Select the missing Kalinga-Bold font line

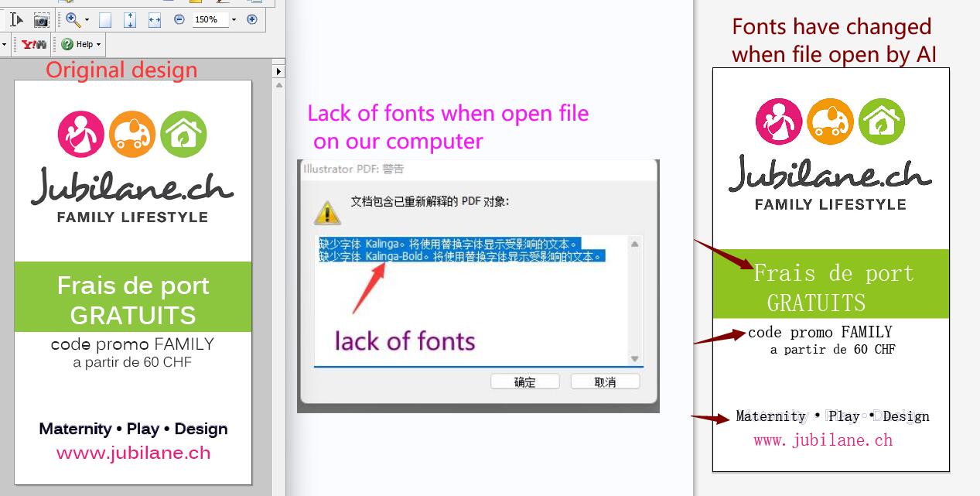coord(461,256)
